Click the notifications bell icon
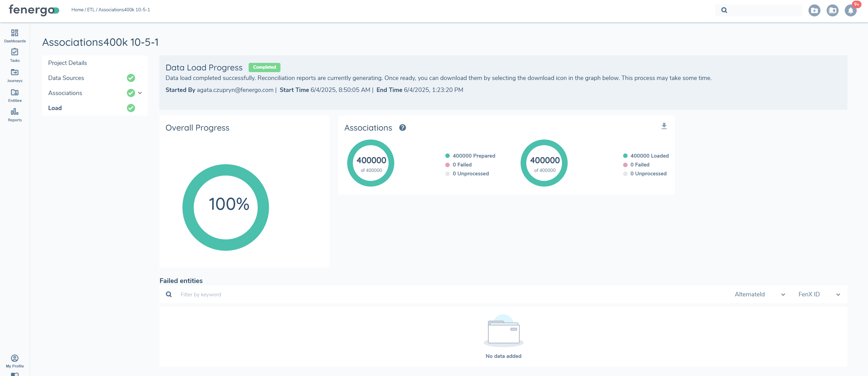Viewport: 868px width, 376px height. click(x=851, y=10)
